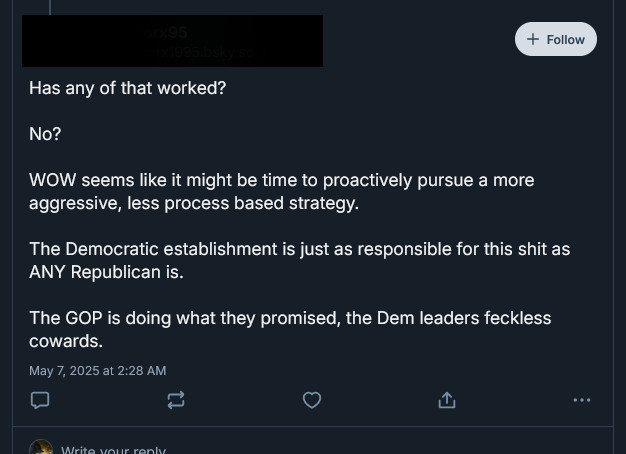The width and height of the screenshot is (626, 454).
Task: Repost this post using the arrows icon
Action: click(x=176, y=400)
